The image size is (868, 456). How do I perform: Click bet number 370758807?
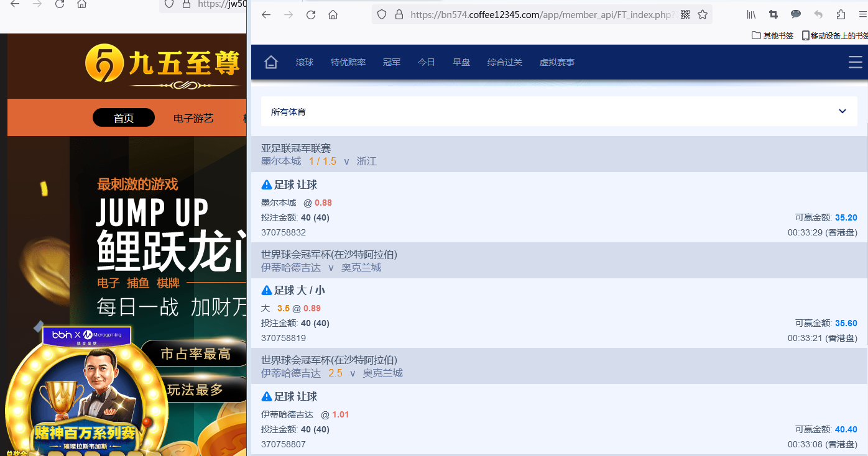284,444
